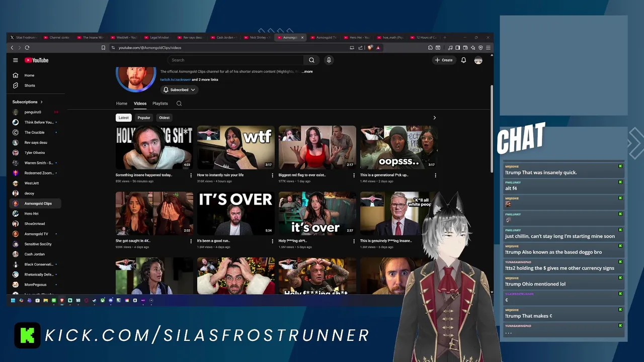This screenshot has width=644, height=362.
Task: Open options for 'She got caught in 4K'
Action: (191, 241)
